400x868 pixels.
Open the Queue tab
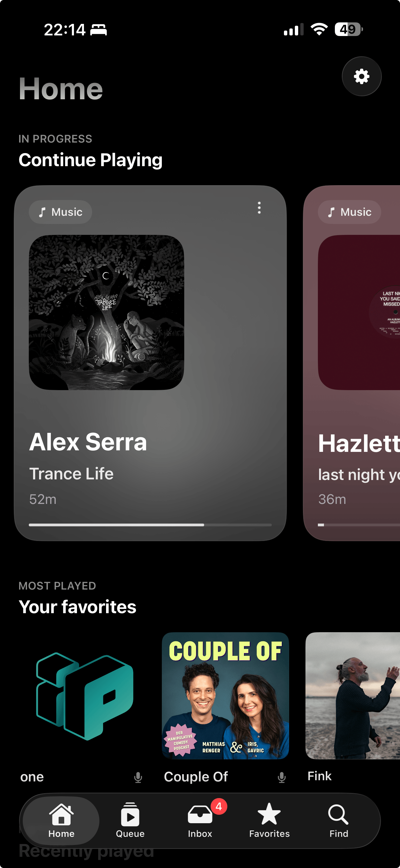(x=130, y=820)
